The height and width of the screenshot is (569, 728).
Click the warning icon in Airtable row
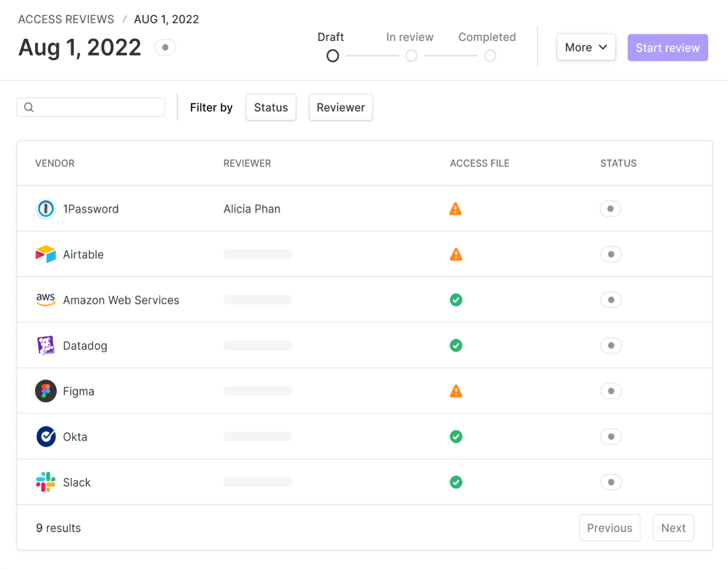tap(456, 255)
